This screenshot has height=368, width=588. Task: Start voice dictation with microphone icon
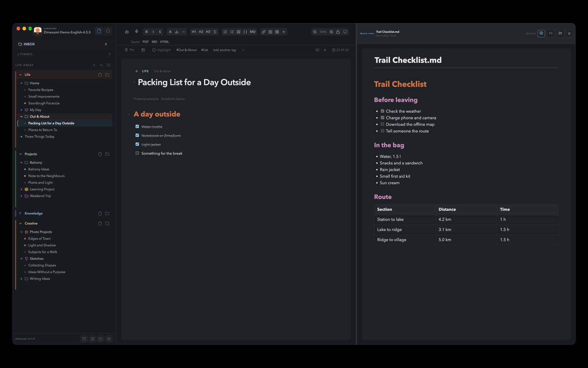pyautogui.click(x=137, y=32)
